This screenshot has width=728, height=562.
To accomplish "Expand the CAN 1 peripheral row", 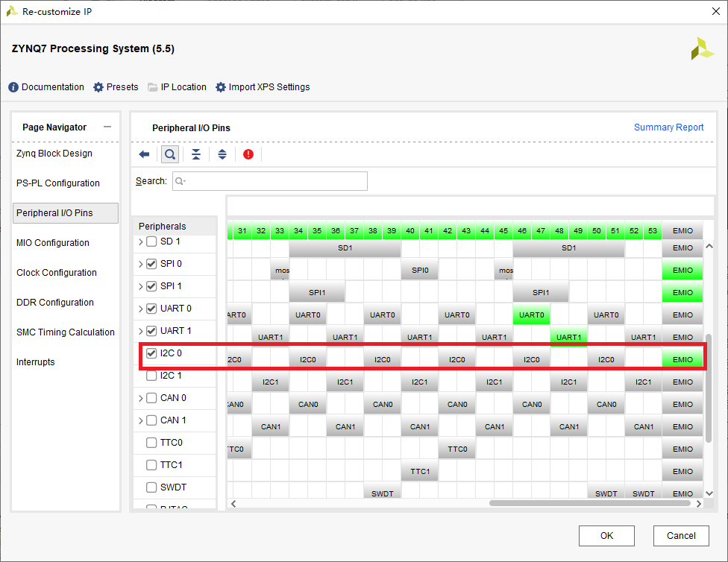I will coord(141,420).
